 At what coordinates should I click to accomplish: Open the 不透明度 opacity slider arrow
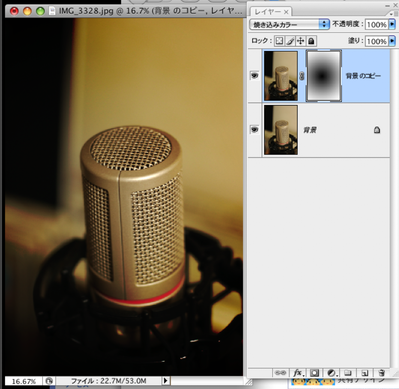click(x=392, y=24)
